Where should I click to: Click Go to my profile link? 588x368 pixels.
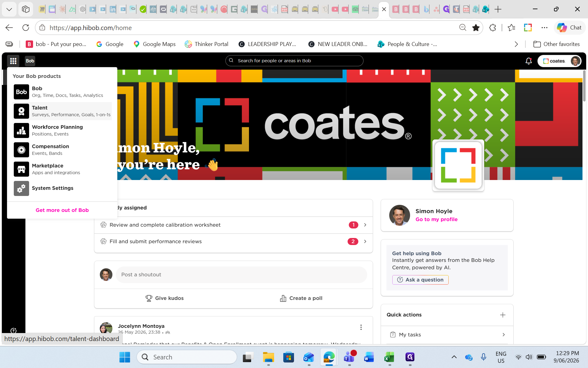(436, 219)
